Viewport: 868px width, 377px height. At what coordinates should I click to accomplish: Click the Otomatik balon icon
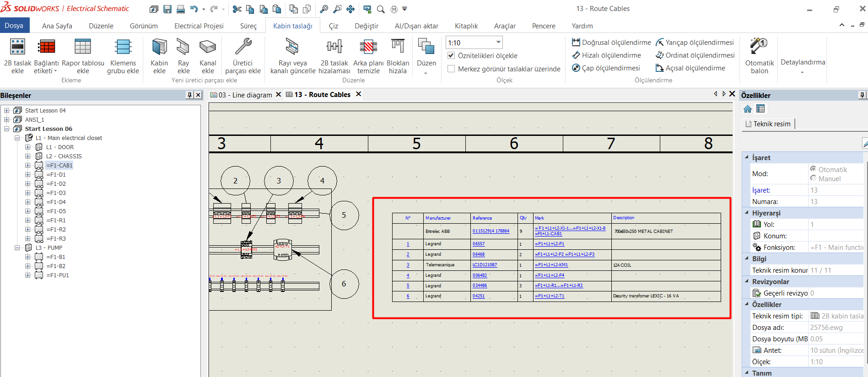(759, 46)
